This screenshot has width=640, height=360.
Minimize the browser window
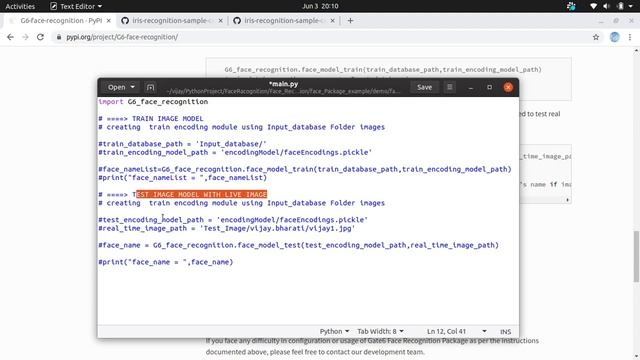click(x=601, y=20)
